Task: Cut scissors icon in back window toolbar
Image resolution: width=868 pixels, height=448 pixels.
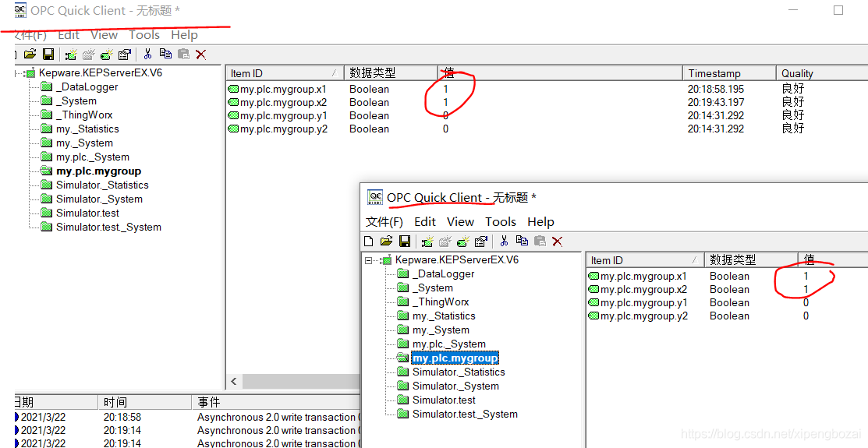Action: [x=147, y=54]
